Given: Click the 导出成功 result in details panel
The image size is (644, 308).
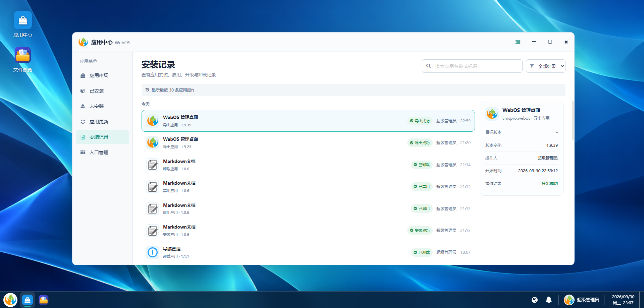Looking at the screenshot, I should (550, 184).
